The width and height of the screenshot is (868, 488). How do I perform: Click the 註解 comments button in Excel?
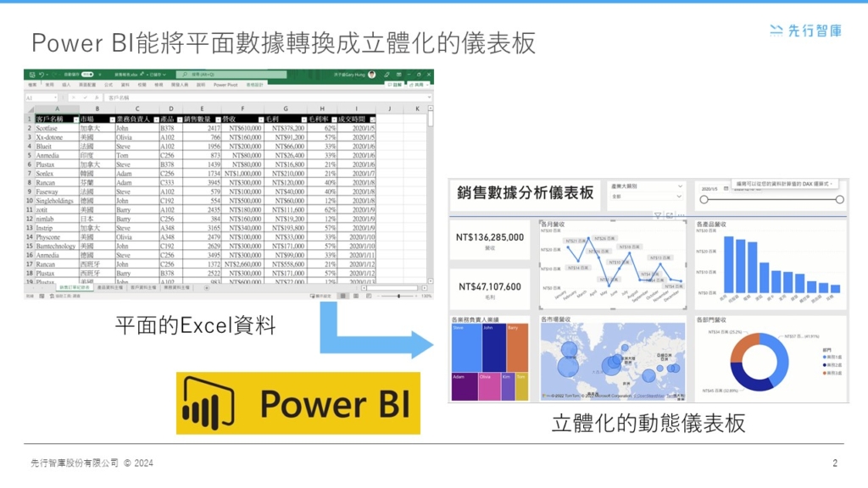coord(395,85)
